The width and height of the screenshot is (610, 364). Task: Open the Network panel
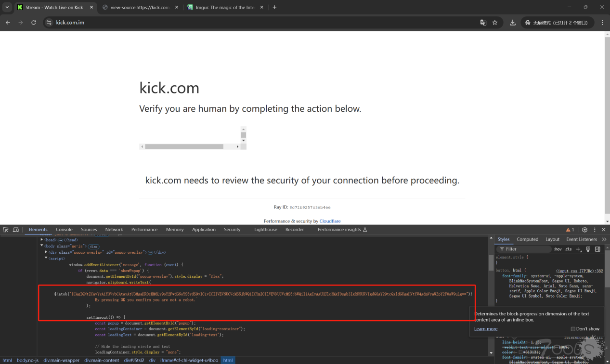tap(114, 230)
